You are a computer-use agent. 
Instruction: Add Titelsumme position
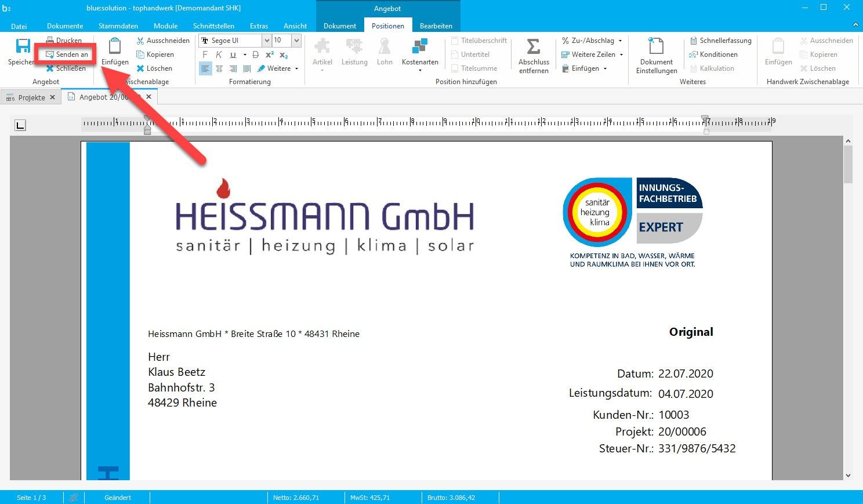[x=474, y=68]
